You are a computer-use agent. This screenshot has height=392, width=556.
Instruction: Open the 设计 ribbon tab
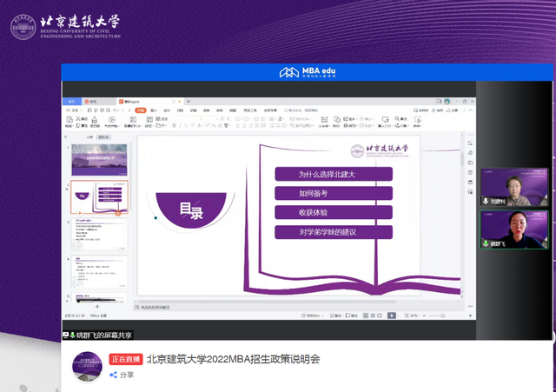(x=167, y=110)
